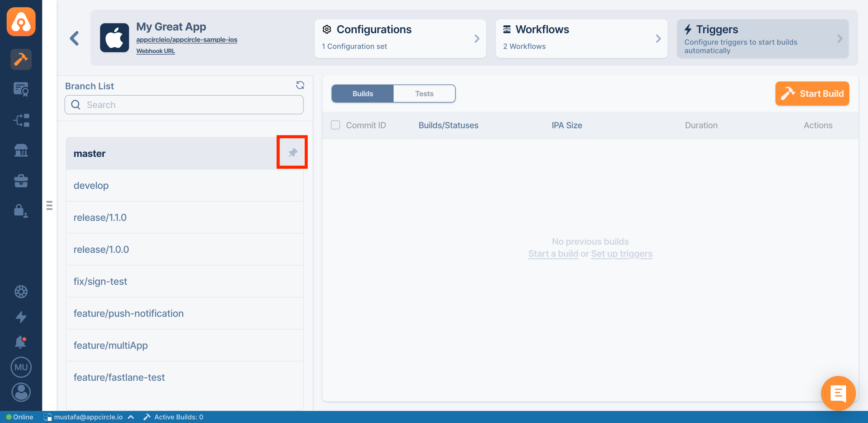Focus the branch Search field
The width and height of the screenshot is (868, 423).
[184, 105]
